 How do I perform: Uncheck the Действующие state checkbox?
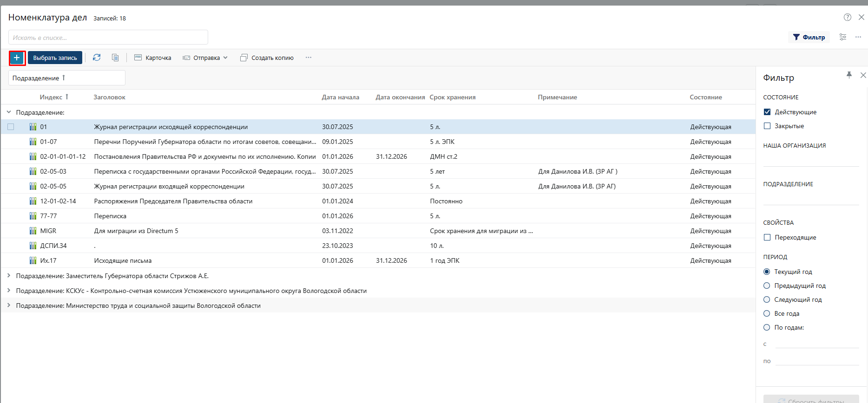coord(767,112)
